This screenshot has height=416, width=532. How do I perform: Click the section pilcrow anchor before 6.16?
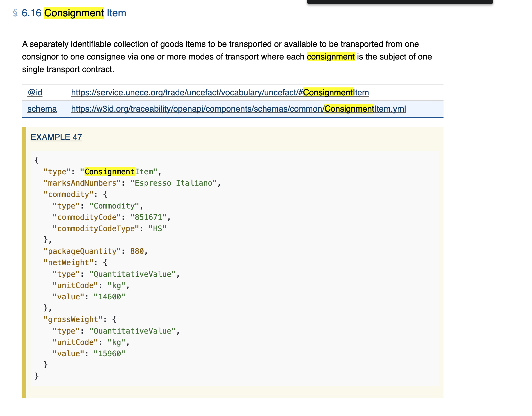tap(14, 13)
